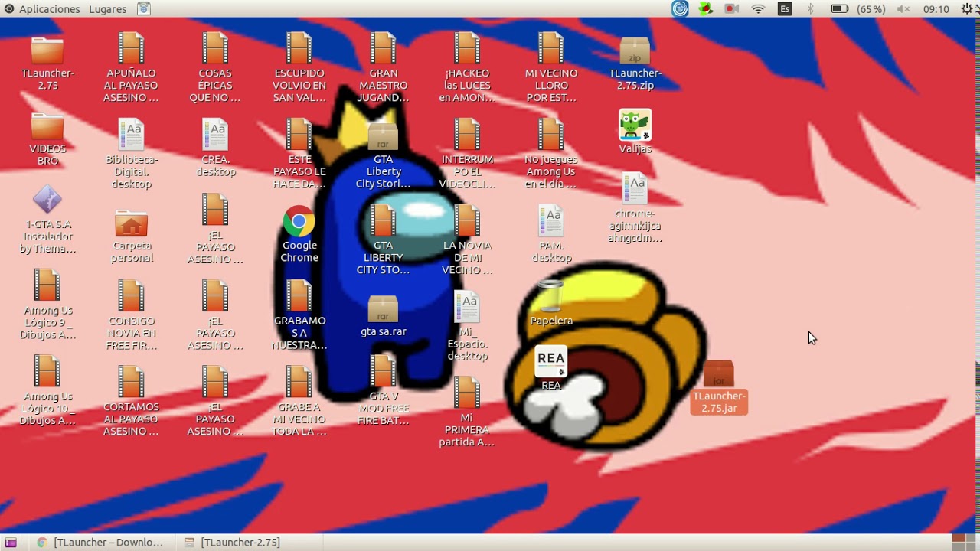
Task: Open Biblioteca-Digital.desktop file
Action: click(131, 135)
